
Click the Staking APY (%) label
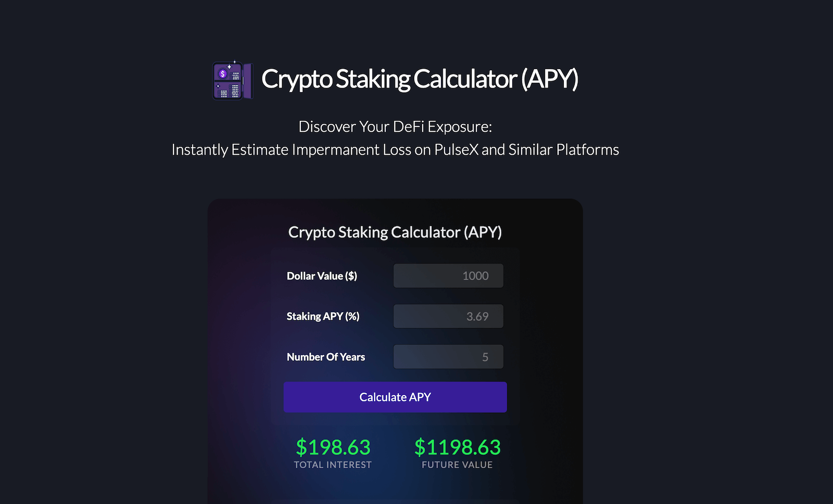323,316
